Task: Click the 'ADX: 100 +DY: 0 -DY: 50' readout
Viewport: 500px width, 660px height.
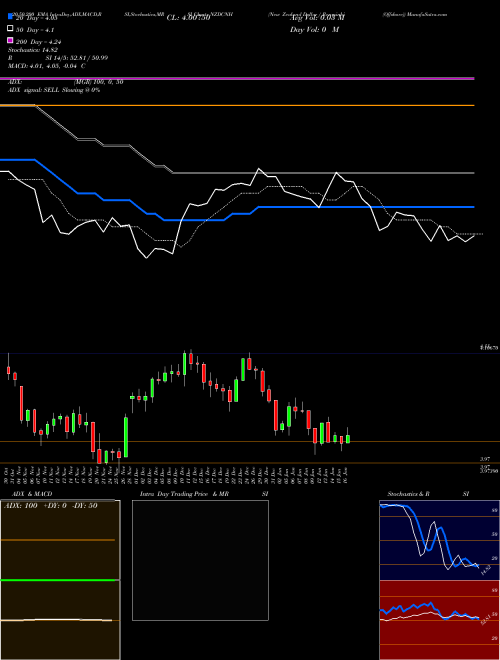Action: point(51,506)
